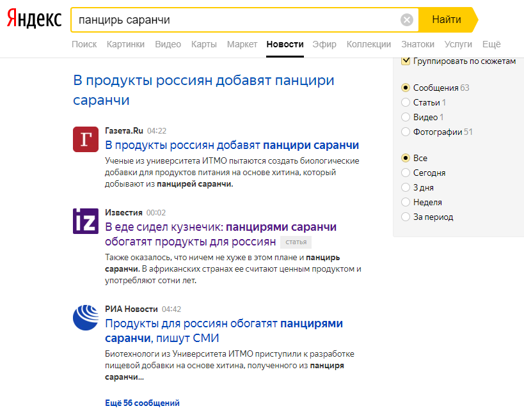The width and height of the screenshot is (524, 420).
Task: Open the Известия article headline link
Action: pos(221,234)
